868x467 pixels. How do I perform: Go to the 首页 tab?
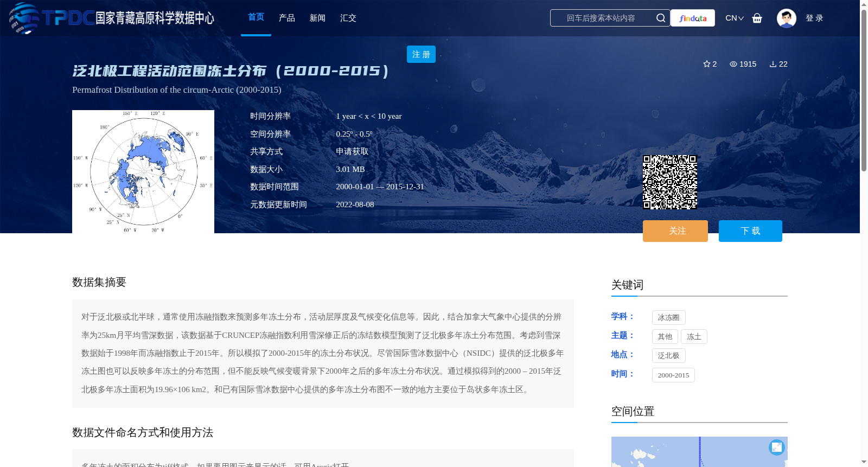[x=256, y=17]
